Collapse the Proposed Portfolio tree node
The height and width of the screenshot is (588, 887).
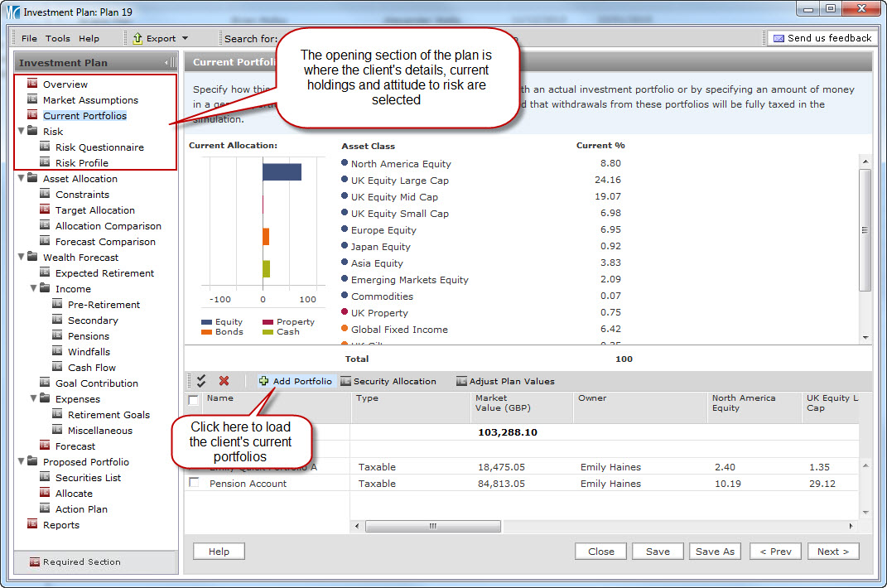click(21, 462)
